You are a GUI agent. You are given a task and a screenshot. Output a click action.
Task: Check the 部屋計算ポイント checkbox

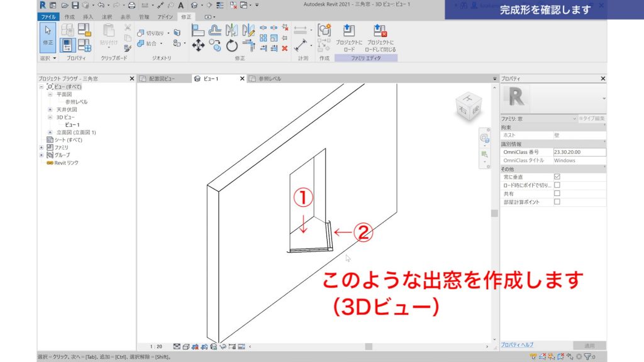click(x=557, y=202)
